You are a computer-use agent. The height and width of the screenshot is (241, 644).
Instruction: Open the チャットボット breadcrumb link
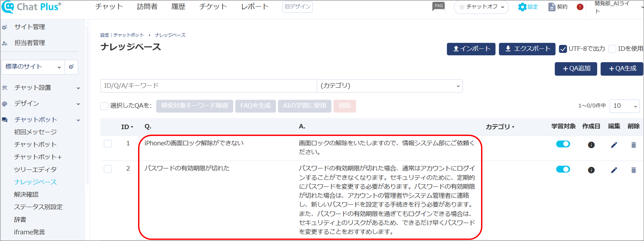point(129,35)
